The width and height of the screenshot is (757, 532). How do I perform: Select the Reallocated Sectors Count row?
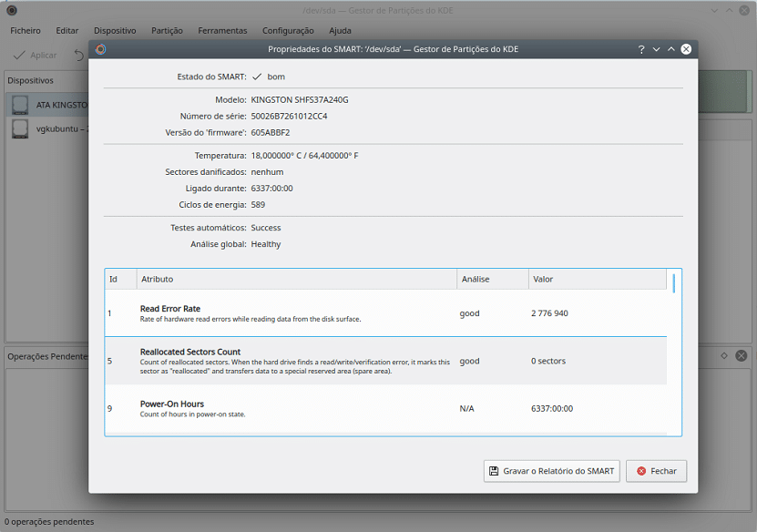click(385, 361)
